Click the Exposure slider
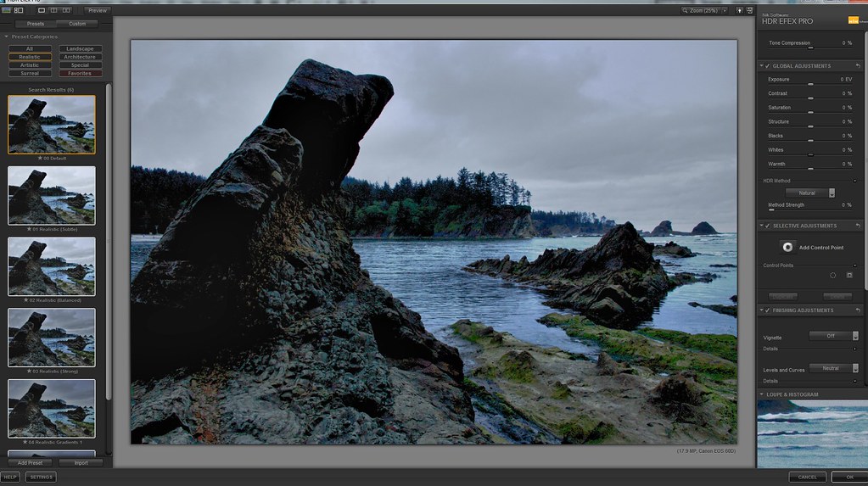The image size is (868, 486). 810,84
